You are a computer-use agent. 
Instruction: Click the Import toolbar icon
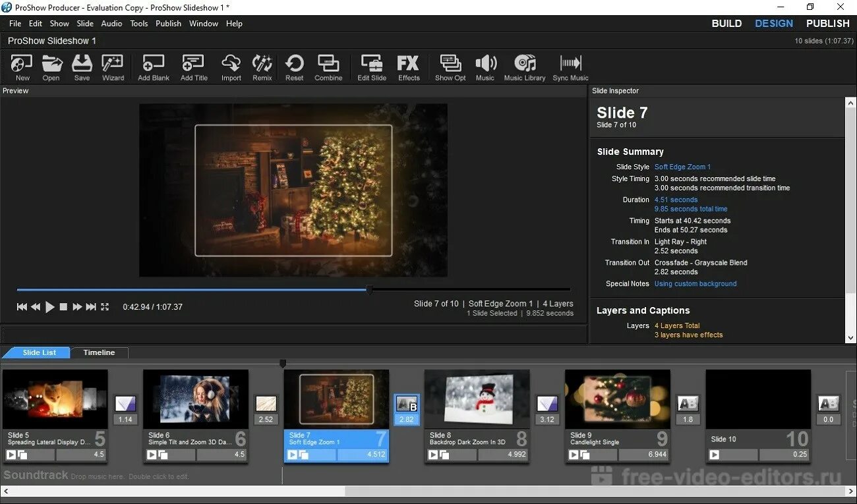pyautogui.click(x=231, y=68)
